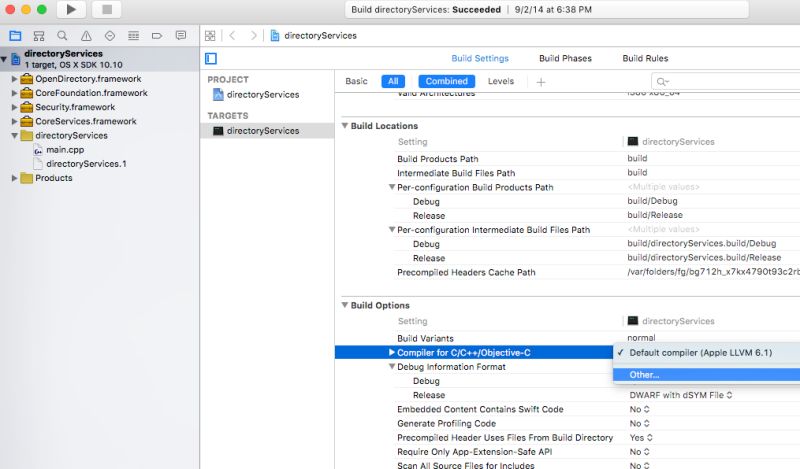800x469 pixels.
Task: Open the Report navigator speech-bubble icon
Action: 181,36
